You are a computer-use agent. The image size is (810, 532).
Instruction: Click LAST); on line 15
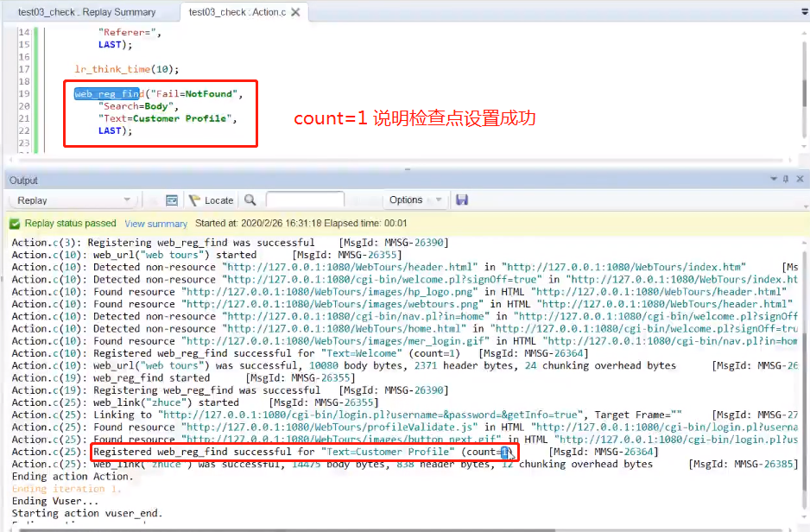point(115,44)
